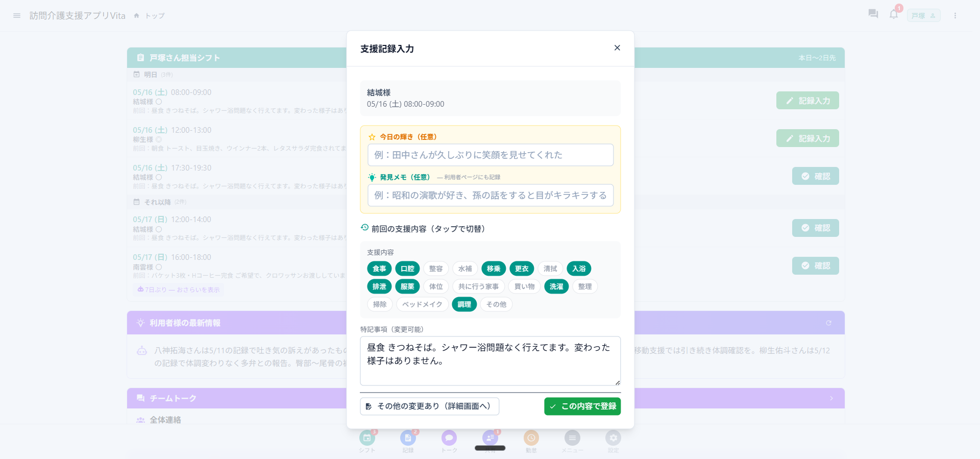980x459 pixels.
Task: Click the この内容で登録 button
Action: point(582,406)
